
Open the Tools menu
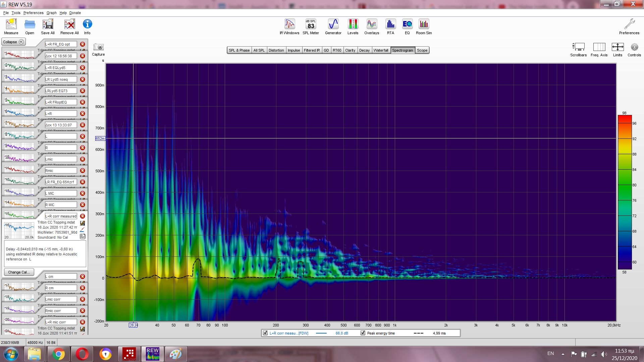[16, 13]
